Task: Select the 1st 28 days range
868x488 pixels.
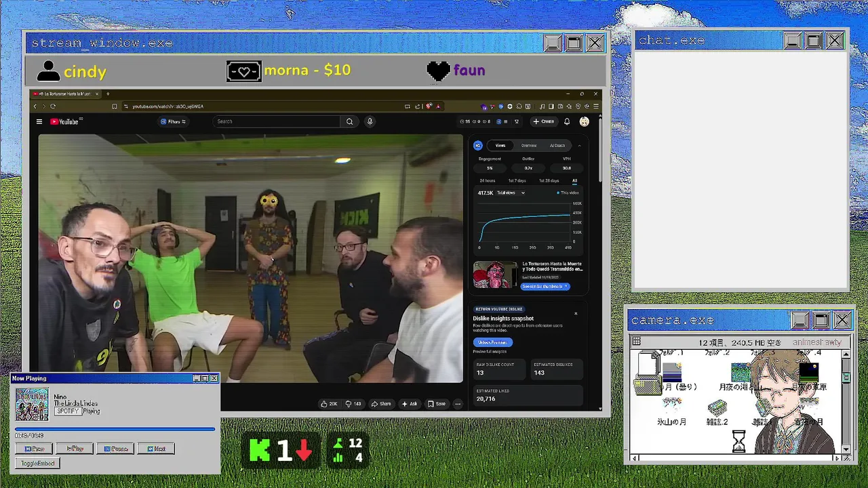Action: click(x=549, y=181)
